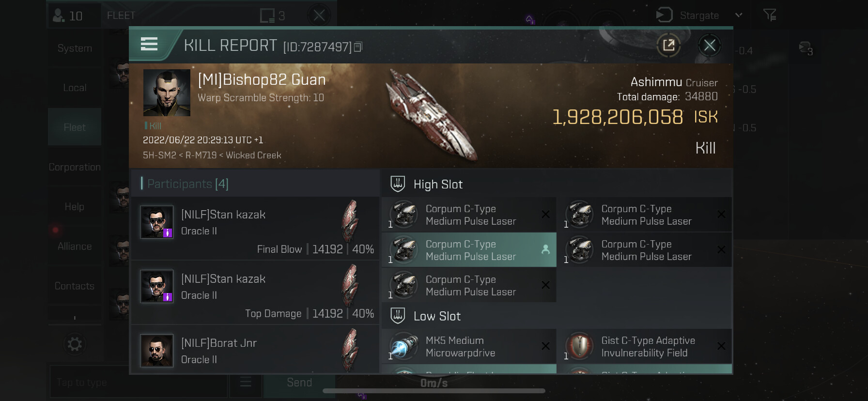Switch to the Local chat tab
This screenshot has width=868, height=401.
[75, 88]
